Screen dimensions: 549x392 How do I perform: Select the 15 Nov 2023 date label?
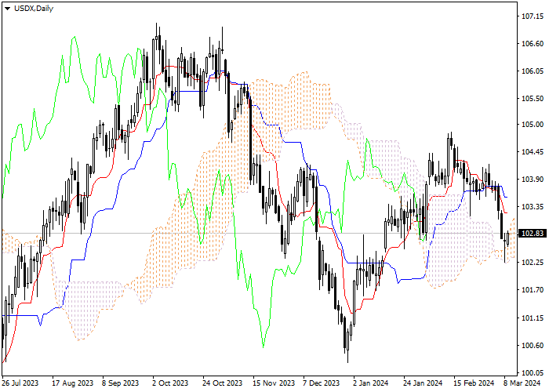pyautogui.click(x=274, y=383)
